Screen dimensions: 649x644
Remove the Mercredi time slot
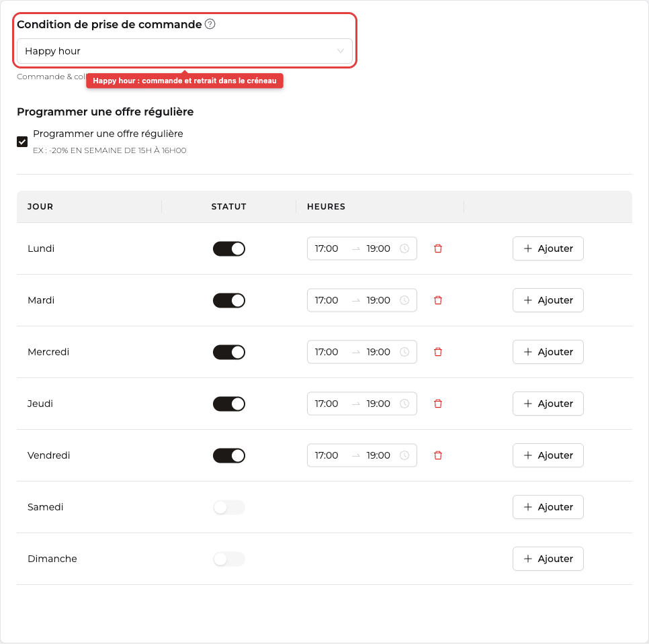pyautogui.click(x=438, y=352)
